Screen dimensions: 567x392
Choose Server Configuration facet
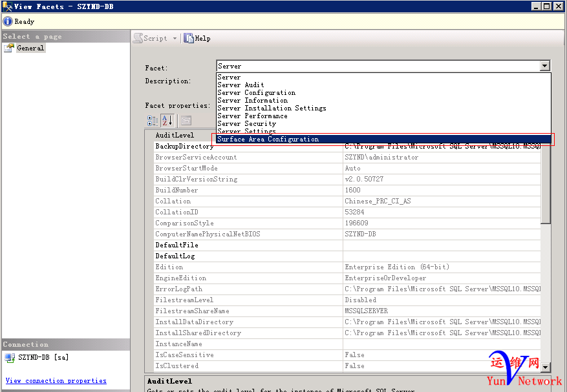pyautogui.click(x=257, y=92)
